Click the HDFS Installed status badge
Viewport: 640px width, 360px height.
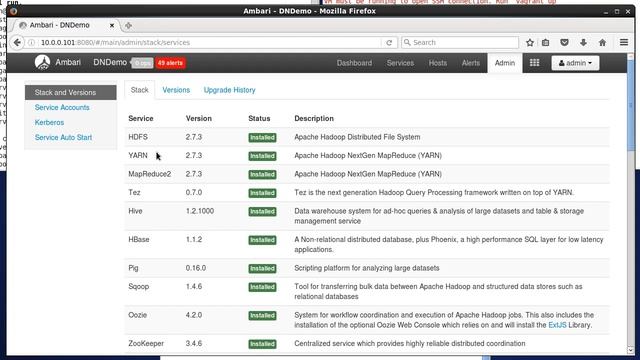[262, 138]
